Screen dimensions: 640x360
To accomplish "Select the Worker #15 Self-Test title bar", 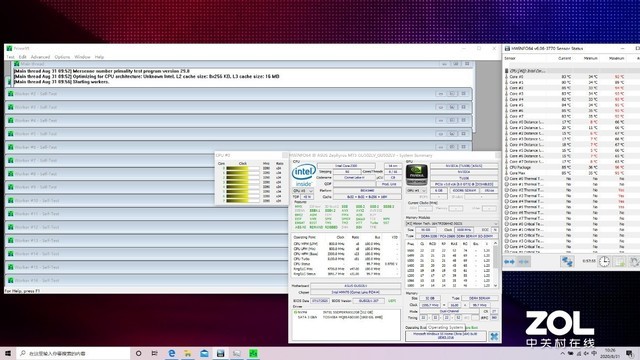I will click(147, 267).
